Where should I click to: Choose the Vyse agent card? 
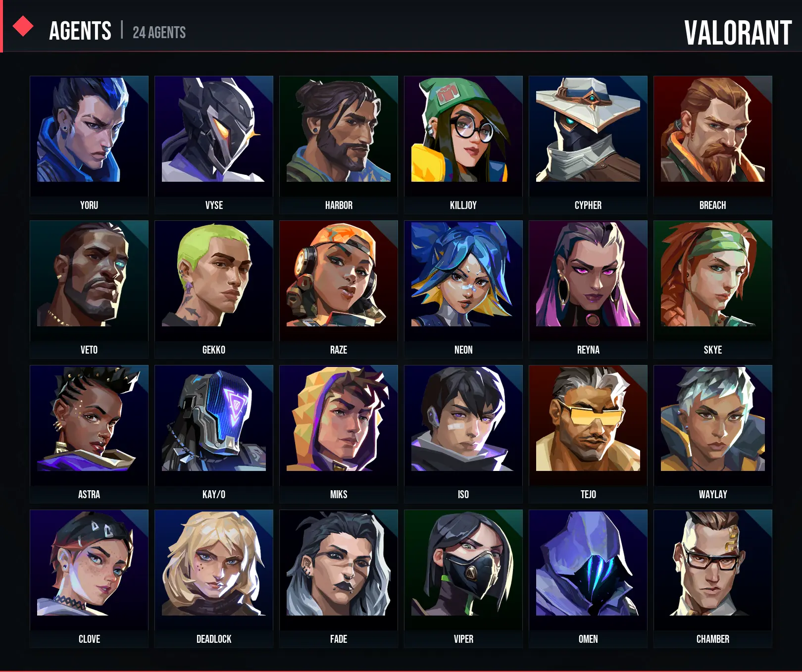pos(214,145)
